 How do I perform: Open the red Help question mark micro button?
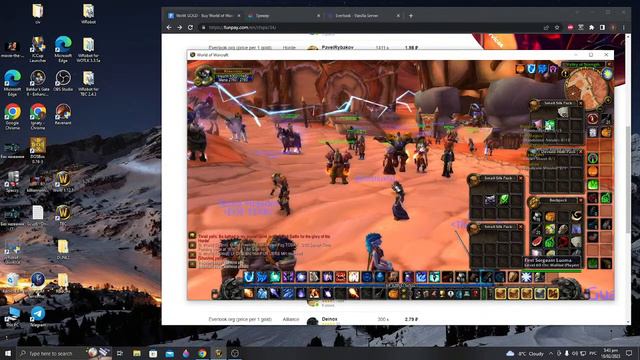[475, 294]
